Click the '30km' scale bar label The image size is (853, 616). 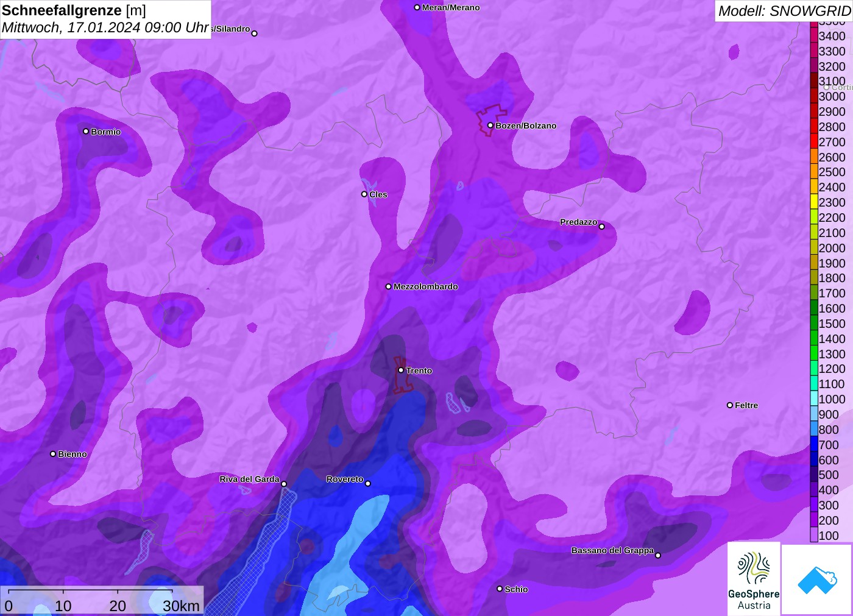pyautogui.click(x=181, y=606)
